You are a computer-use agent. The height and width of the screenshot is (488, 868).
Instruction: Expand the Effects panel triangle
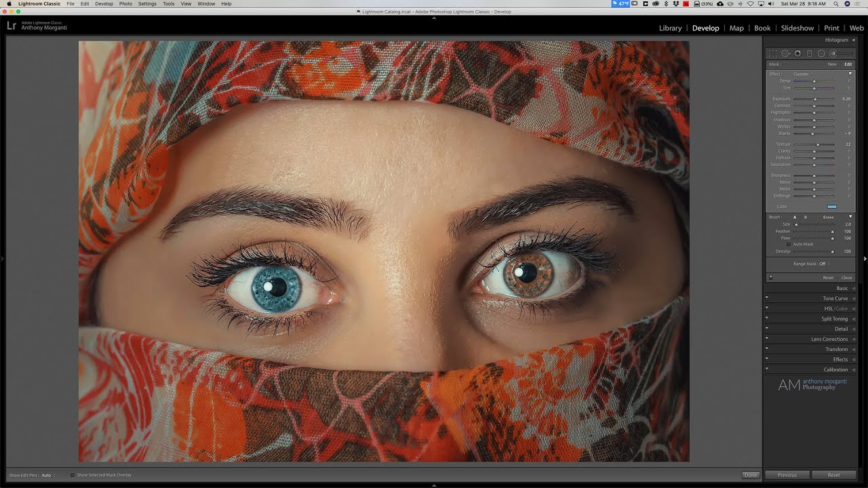coord(854,359)
